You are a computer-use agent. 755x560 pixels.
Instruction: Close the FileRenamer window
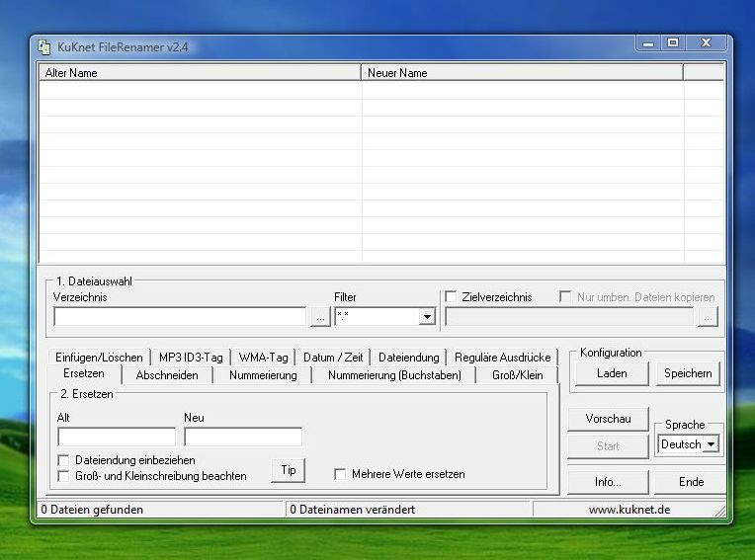coord(706,42)
